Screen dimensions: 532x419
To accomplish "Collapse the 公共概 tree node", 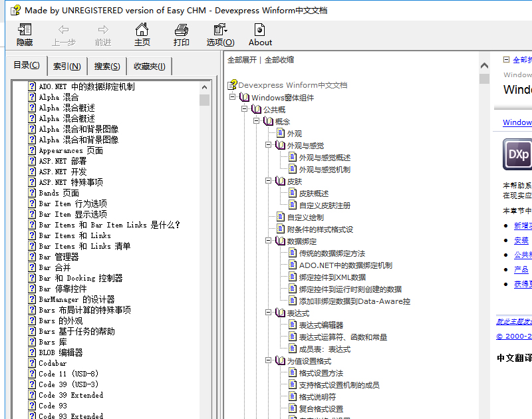I will pos(244,109).
